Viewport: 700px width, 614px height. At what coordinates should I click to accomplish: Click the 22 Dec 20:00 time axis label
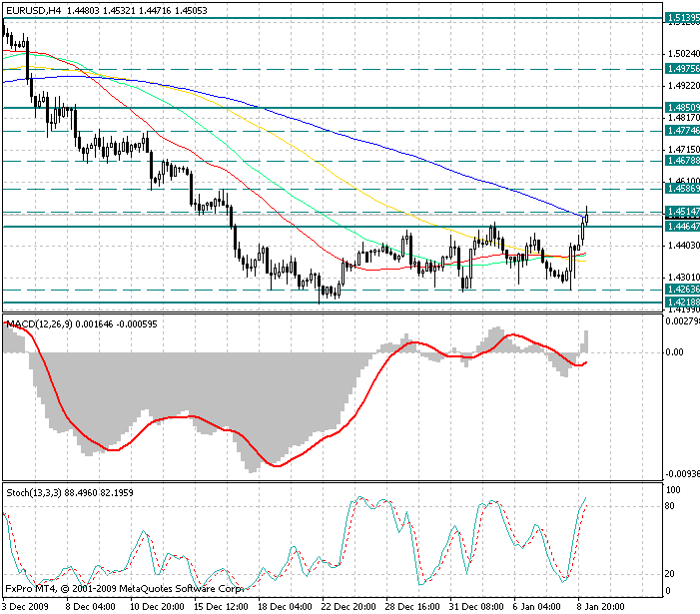349,606
